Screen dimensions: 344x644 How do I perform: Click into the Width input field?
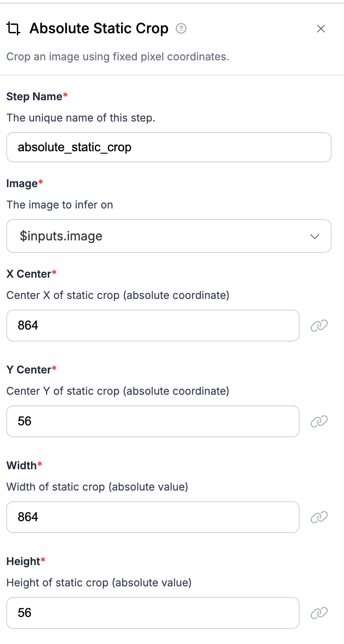152,517
